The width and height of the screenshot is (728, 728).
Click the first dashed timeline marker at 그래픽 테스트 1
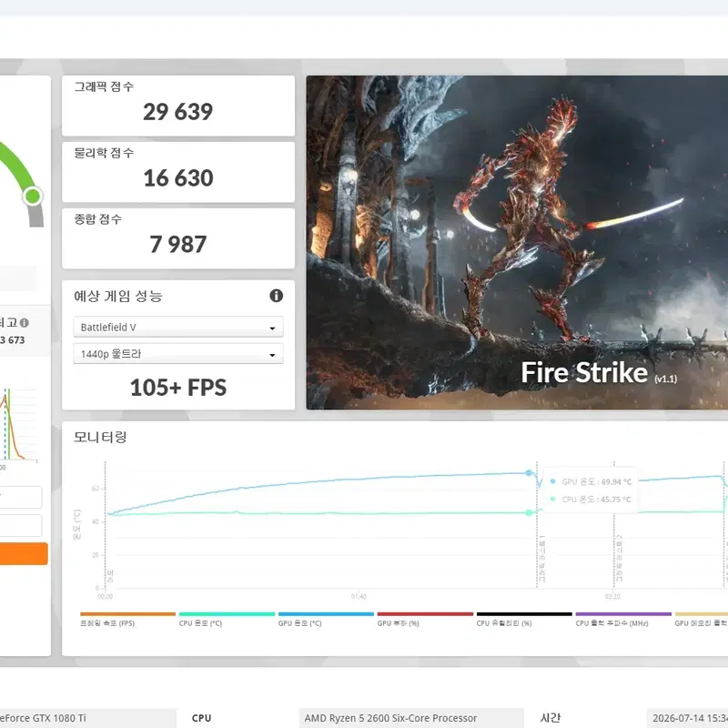pos(537,525)
